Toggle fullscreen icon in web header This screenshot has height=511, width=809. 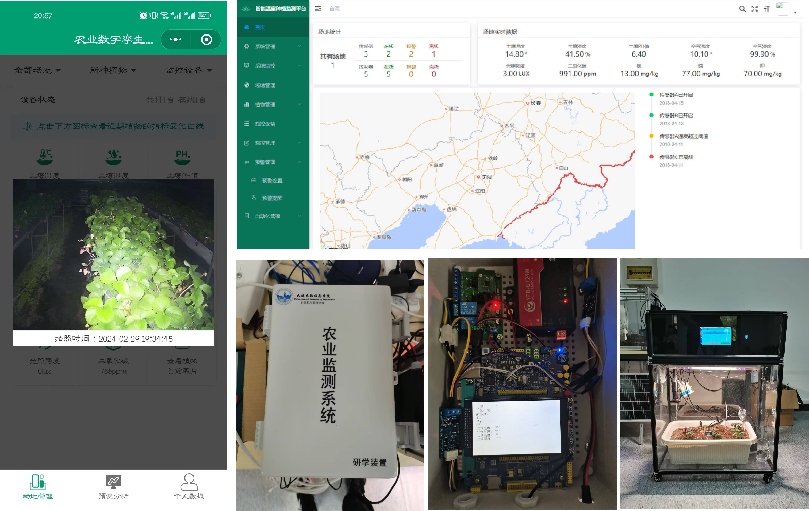tap(754, 9)
